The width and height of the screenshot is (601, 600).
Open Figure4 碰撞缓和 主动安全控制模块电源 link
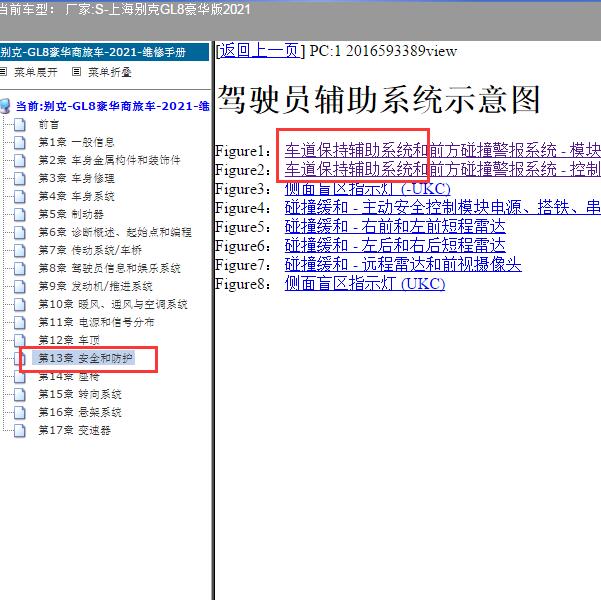[443, 207]
